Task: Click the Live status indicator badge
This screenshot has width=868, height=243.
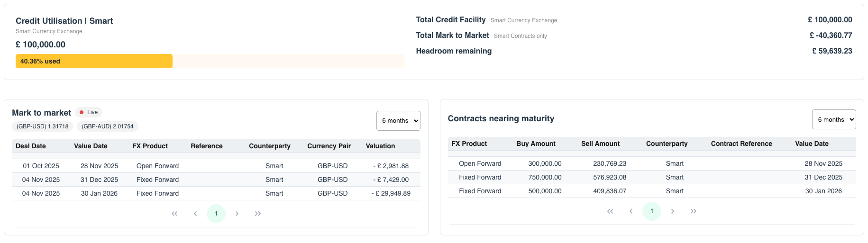Action: pos(89,112)
